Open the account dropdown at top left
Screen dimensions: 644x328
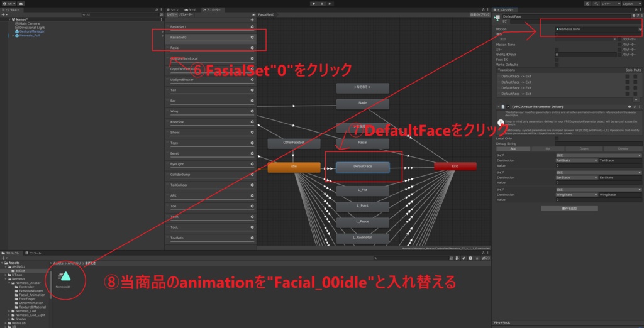(x=9, y=3)
